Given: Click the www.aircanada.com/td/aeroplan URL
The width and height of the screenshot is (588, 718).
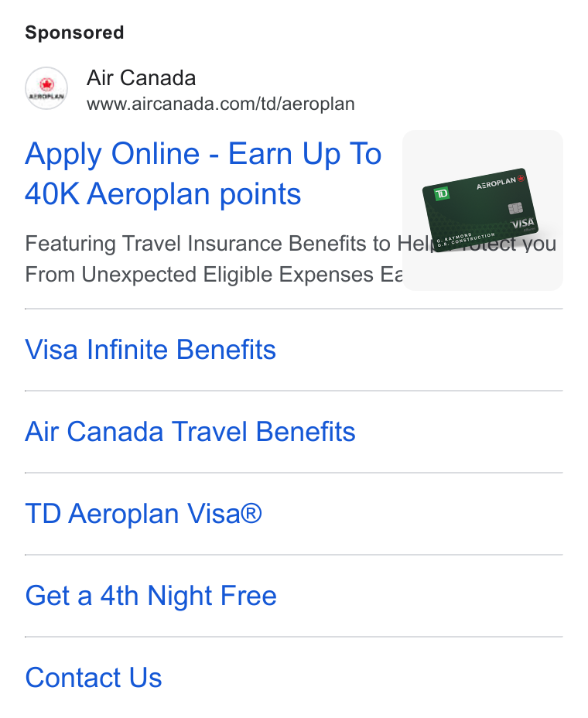Looking at the screenshot, I should pos(220,104).
